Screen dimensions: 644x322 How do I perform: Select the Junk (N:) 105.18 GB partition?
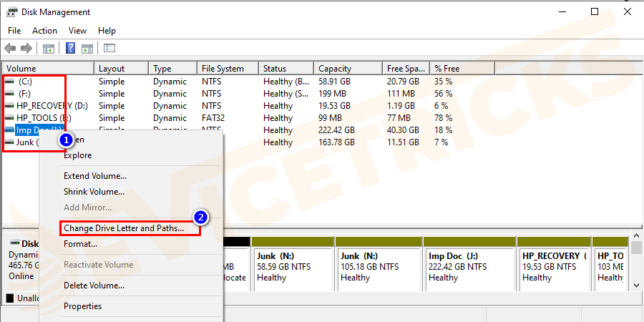pyautogui.click(x=379, y=263)
